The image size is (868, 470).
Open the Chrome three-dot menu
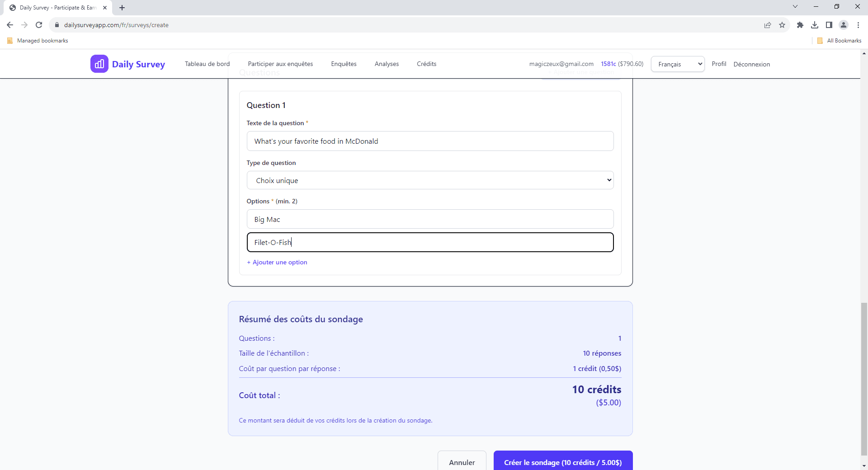858,25
